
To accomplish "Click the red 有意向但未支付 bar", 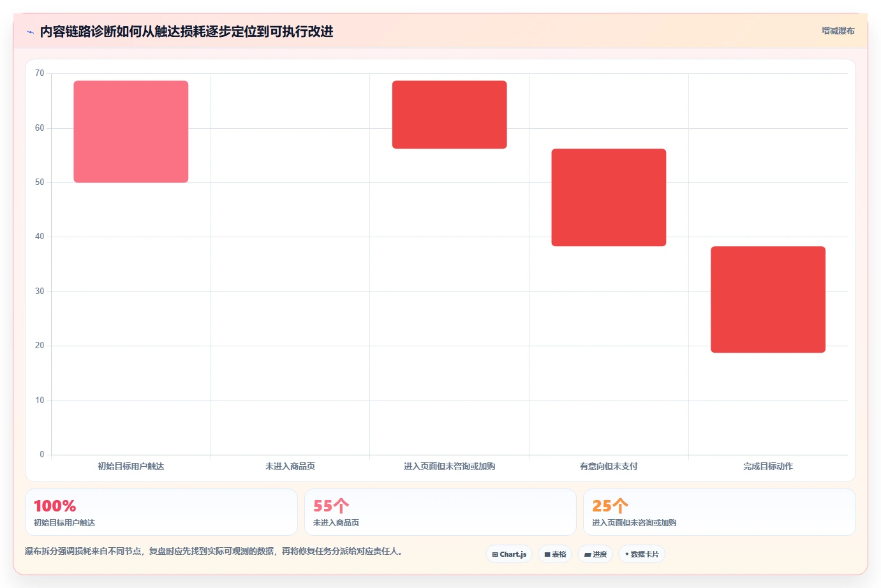I will (x=609, y=198).
